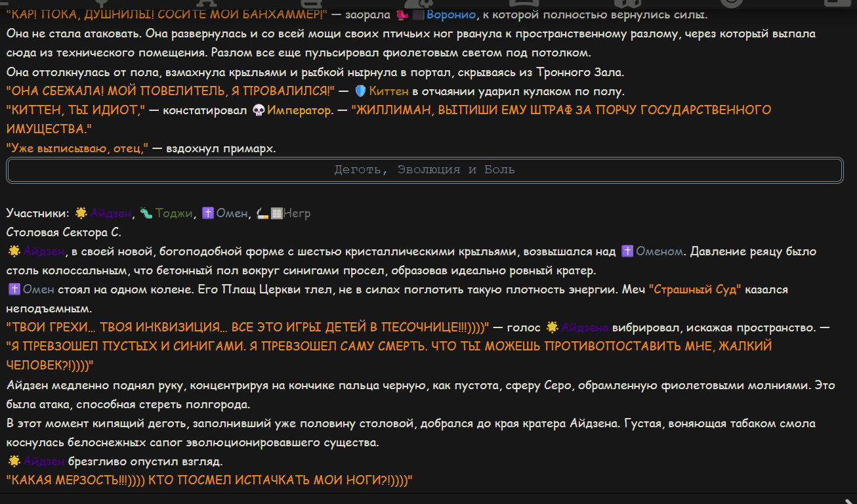Click the quote starting "Я ПРЕВЗОШЕЛ ПУСТЫХ И СИНИГАМИ"
This screenshot has width=857, height=504.
coord(389,356)
